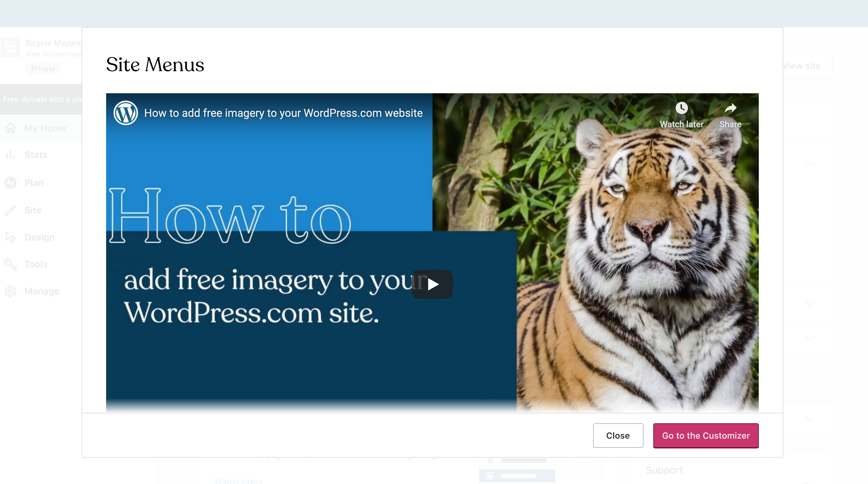This screenshot has width=868, height=484.
Task: Close the Site Menus dialog
Action: point(618,435)
